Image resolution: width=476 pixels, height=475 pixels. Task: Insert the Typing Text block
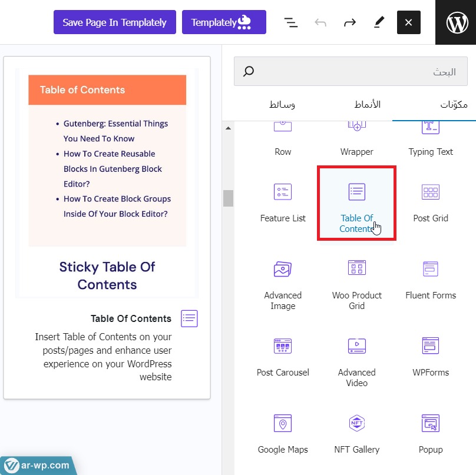(x=431, y=139)
